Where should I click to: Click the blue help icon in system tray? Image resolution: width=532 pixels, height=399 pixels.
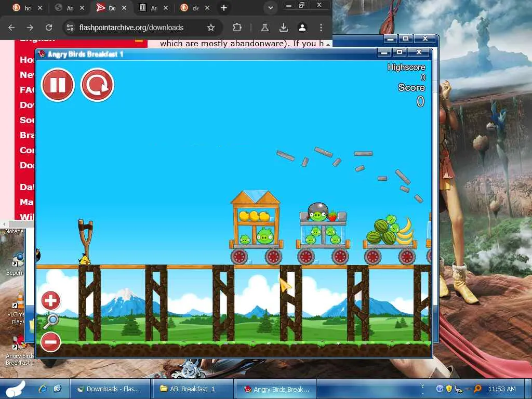pyautogui.click(x=440, y=389)
